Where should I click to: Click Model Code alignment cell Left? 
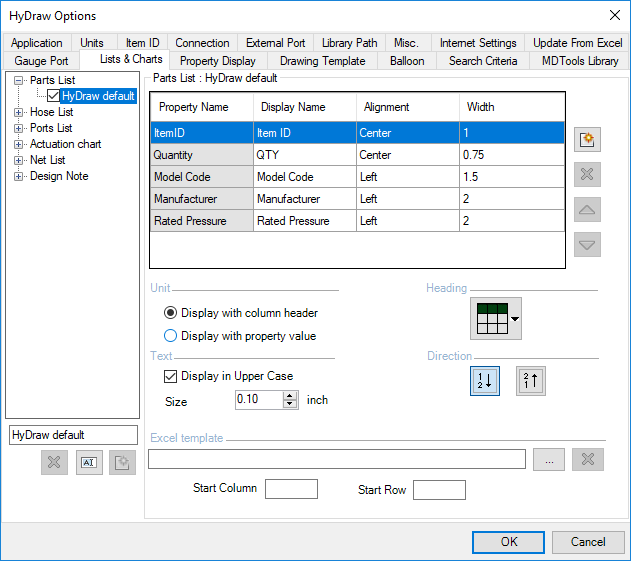408,177
